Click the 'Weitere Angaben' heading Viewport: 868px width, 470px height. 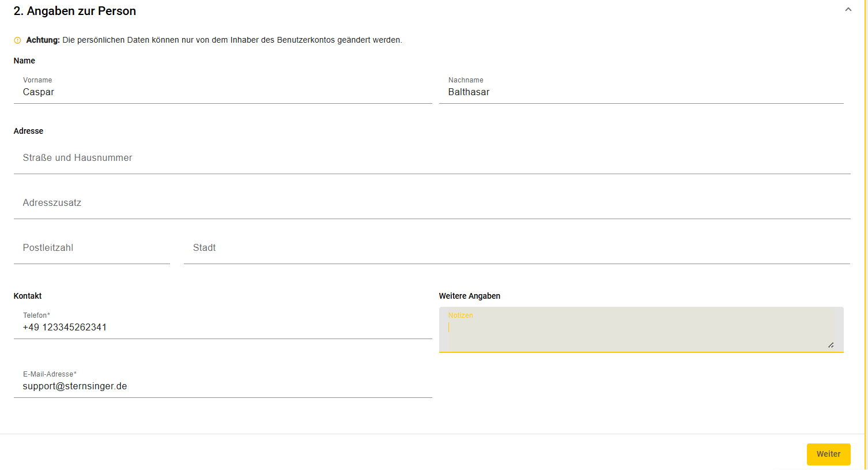(x=470, y=296)
